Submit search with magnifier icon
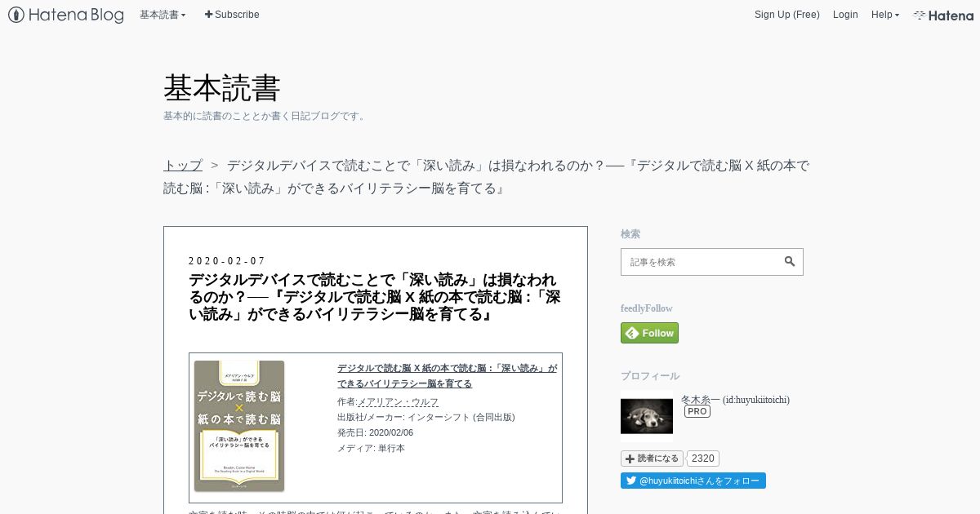Image resolution: width=980 pixels, height=514 pixels. (790, 262)
